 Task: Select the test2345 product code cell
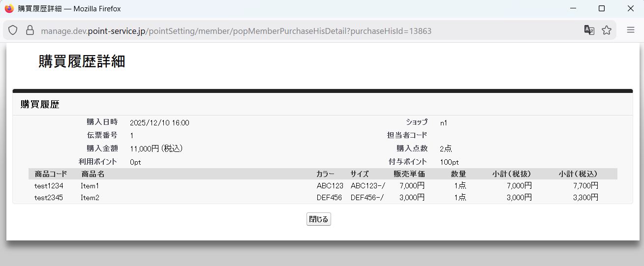(49, 198)
